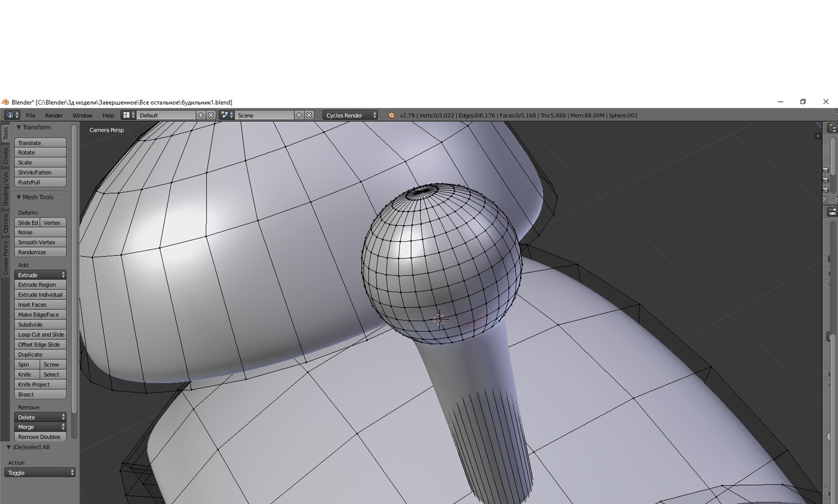Click the Transform panel grip handle
The image size is (838, 504).
point(63,128)
